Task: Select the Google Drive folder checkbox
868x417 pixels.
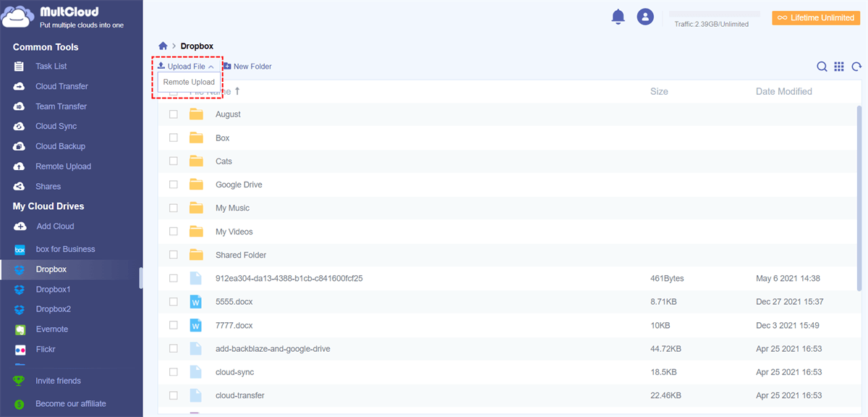Action: [174, 185]
